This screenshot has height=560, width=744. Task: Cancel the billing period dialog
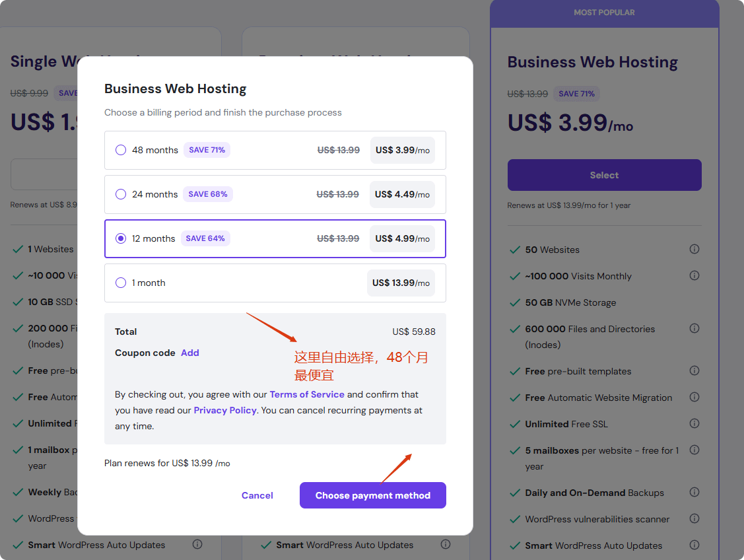point(257,495)
